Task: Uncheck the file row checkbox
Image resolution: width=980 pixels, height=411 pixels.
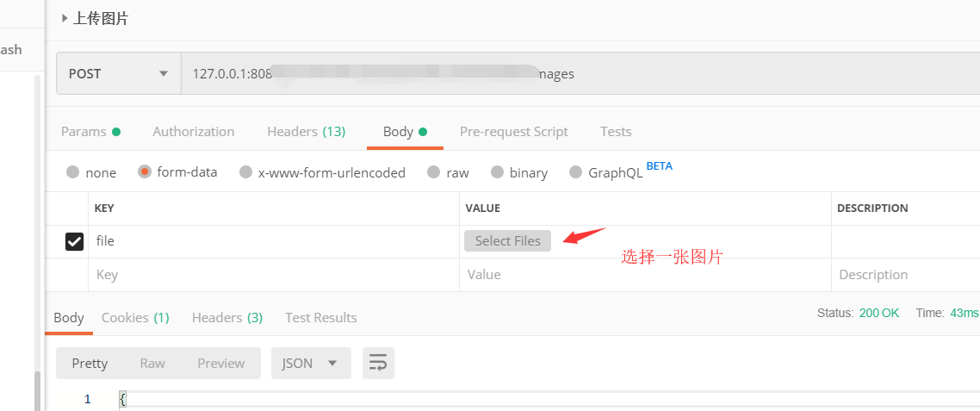Action: coord(74,241)
